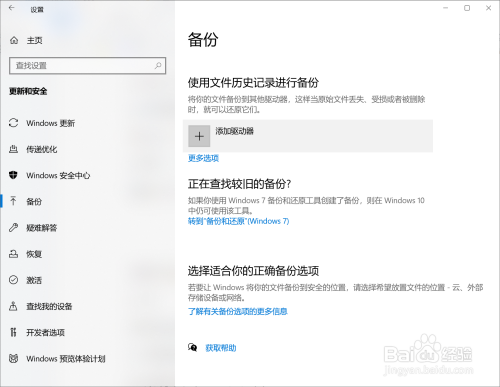Click the Windows 预览体验计划 icon

(13, 358)
